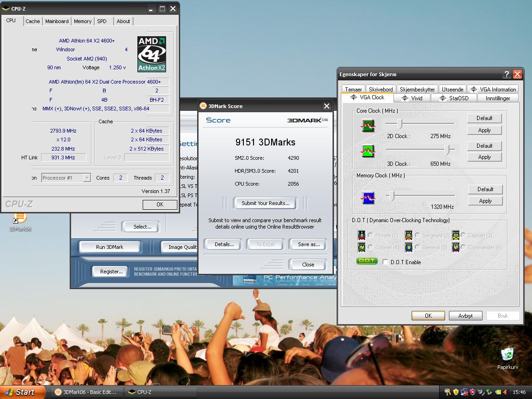The height and width of the screenshot is (399, 532).
Task: Click the Memory Clock slider handle
Action: [392, 196]
